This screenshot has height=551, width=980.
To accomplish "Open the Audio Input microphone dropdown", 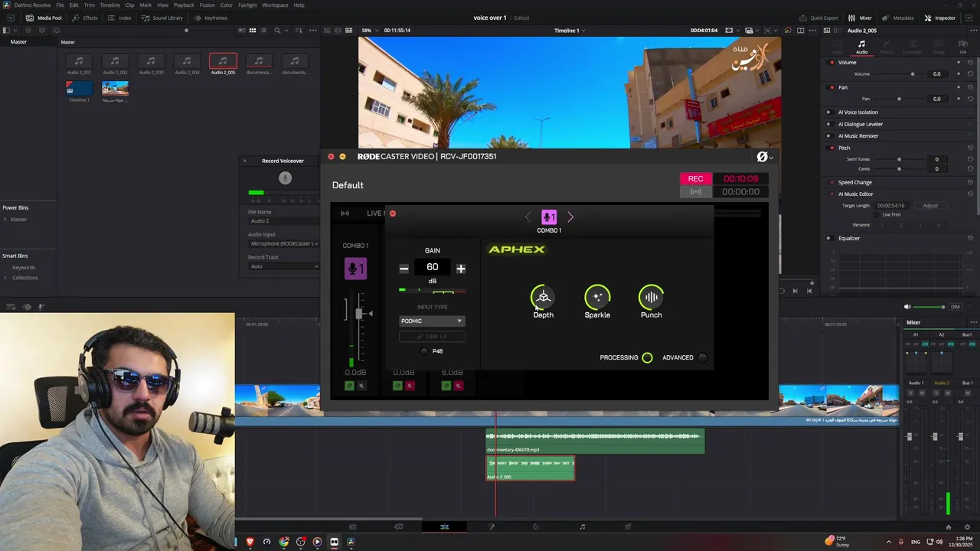I will coord(284,243).
